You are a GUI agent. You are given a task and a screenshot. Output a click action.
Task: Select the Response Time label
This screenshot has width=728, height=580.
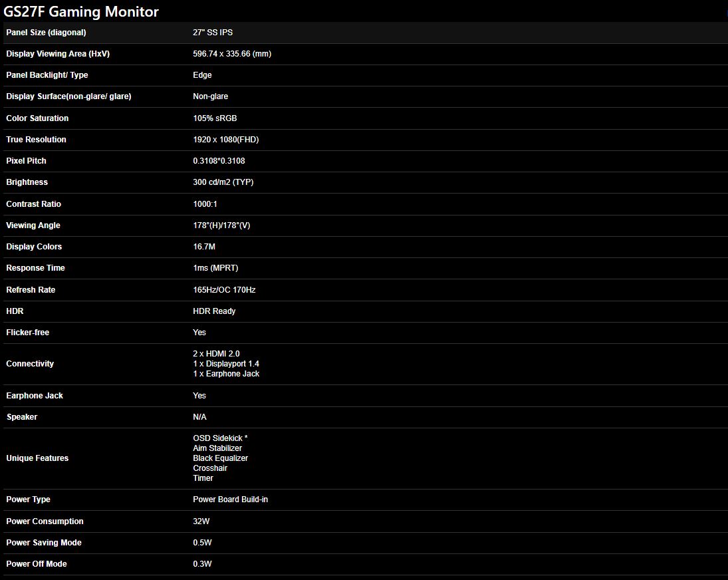pos(35,269)
